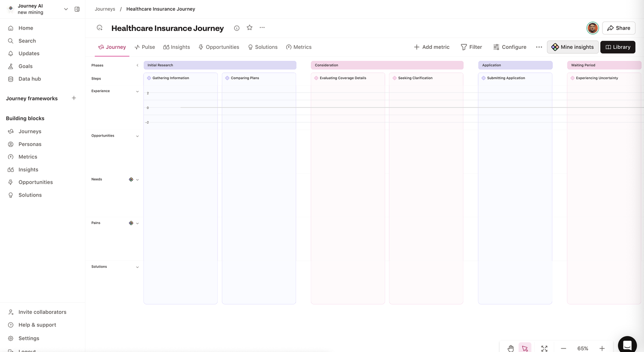
Task: Open Solutions under Building blocks
Action: [30, 195]
